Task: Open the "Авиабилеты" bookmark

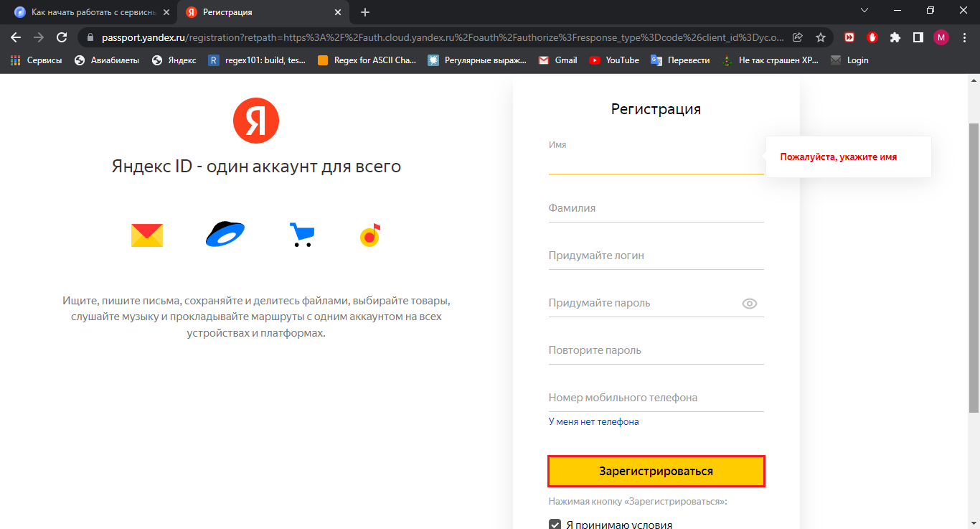Action: [x=106, y=60]
